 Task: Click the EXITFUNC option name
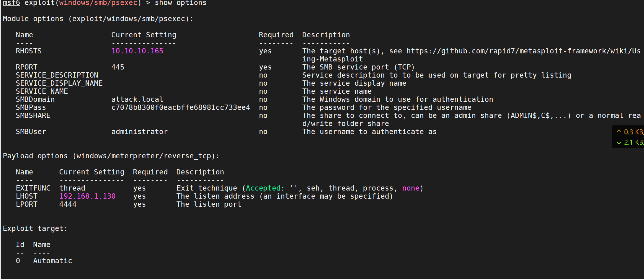[33, 188]
